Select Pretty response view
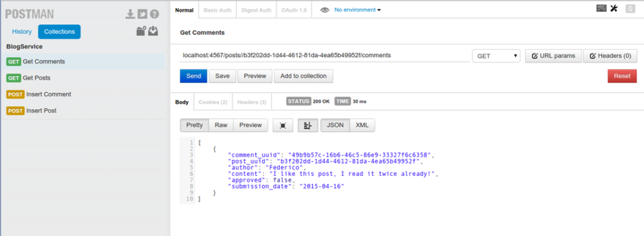The height and width of the screenshot is (236, 644). [194, 125]
